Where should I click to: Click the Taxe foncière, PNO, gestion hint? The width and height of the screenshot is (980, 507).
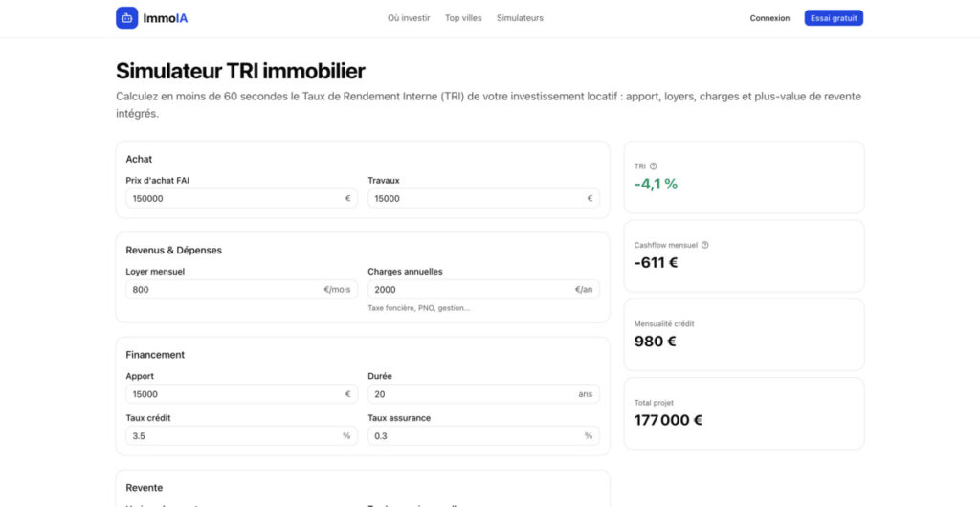coord(419,308)
